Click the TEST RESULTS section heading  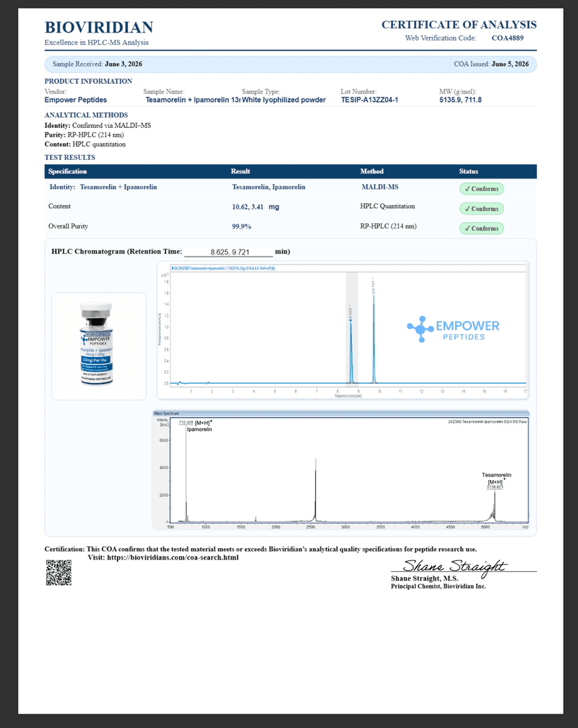click(x=69, y=158)
